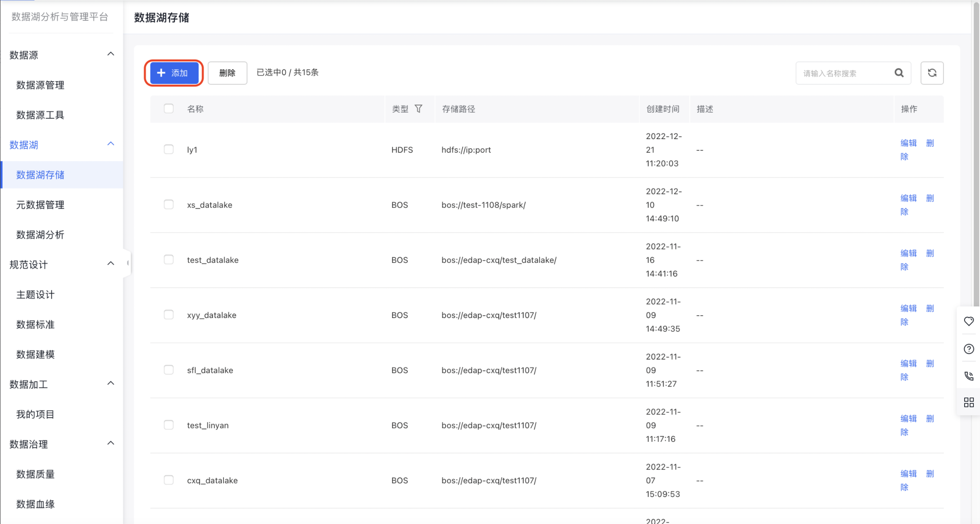Click 删除 link for ly1
Viewport: 980px width, 524px height.
[930, 143]
